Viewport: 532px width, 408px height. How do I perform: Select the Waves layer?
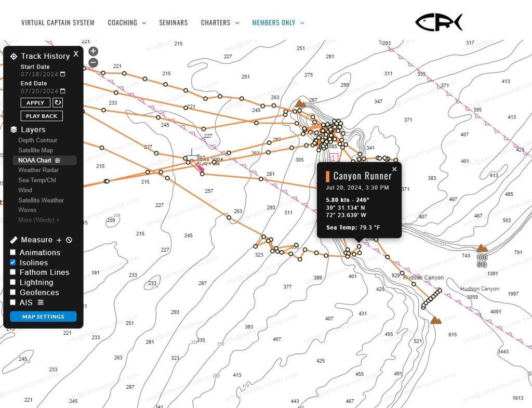(x=27, y=210)
